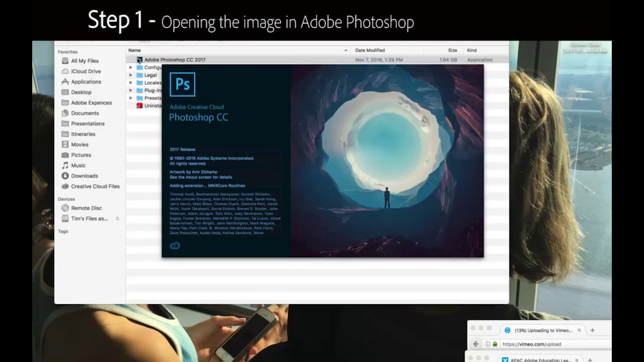
Task: Select the Adobe Photoshop CC 2017 application row
Action: [x=317, y=60]
